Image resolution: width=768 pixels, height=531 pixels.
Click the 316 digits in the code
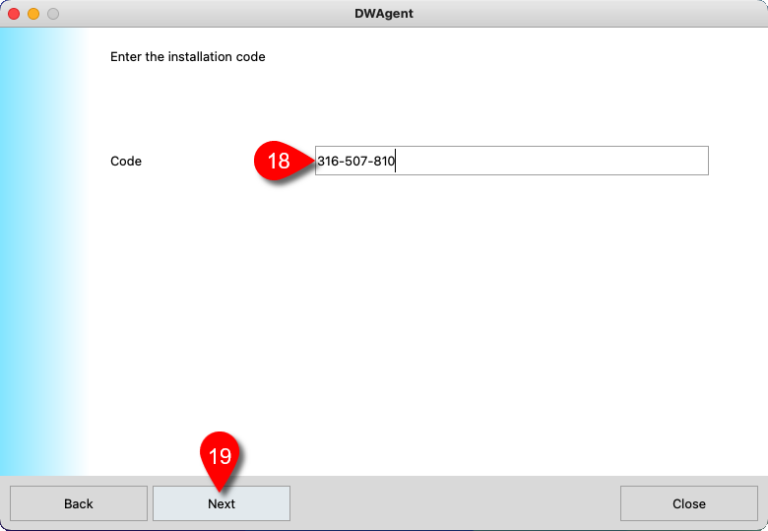(x=328, y=161)
